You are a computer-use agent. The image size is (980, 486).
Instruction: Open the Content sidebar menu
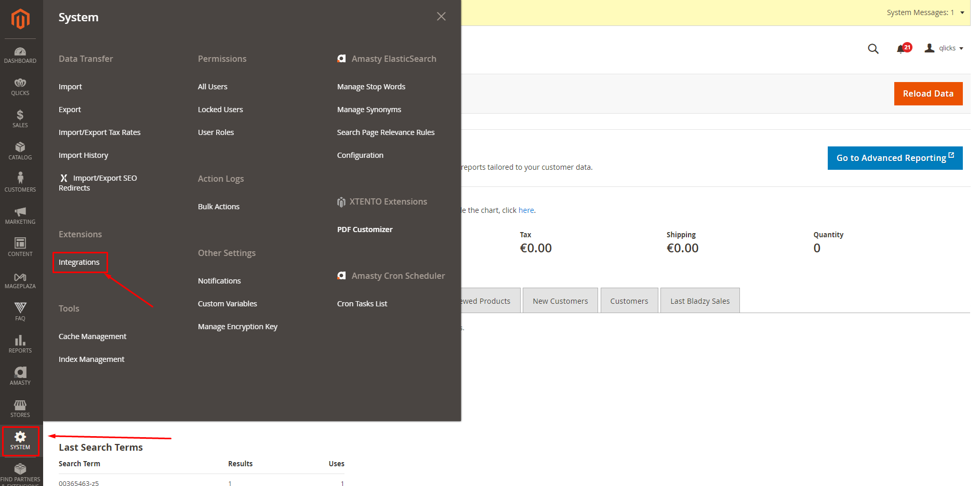click(20, 248)
